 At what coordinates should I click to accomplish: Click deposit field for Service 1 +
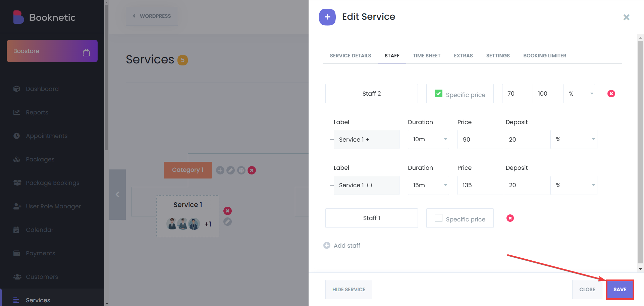[527, 140]
